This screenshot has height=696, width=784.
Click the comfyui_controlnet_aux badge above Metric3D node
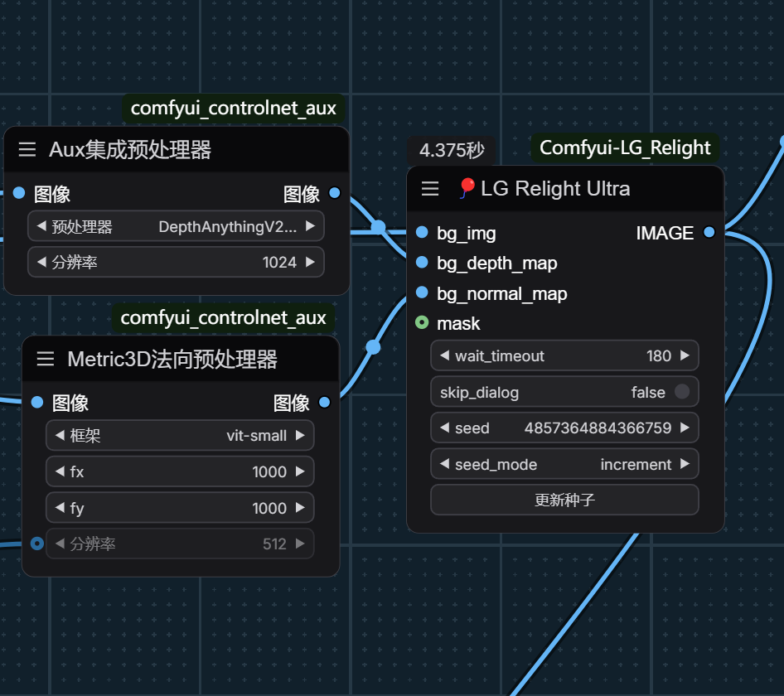click(x=224, y=317)
